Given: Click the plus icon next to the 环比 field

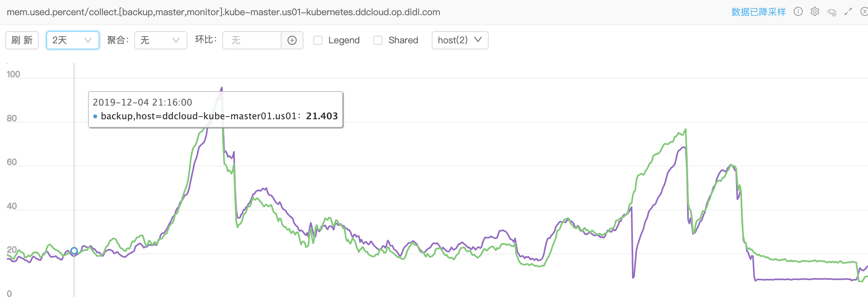Looking at the screenshot, I should coord(292,40).
